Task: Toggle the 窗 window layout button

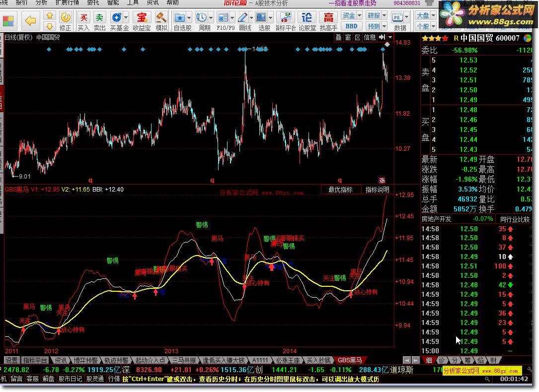Action: click(348, 37)
